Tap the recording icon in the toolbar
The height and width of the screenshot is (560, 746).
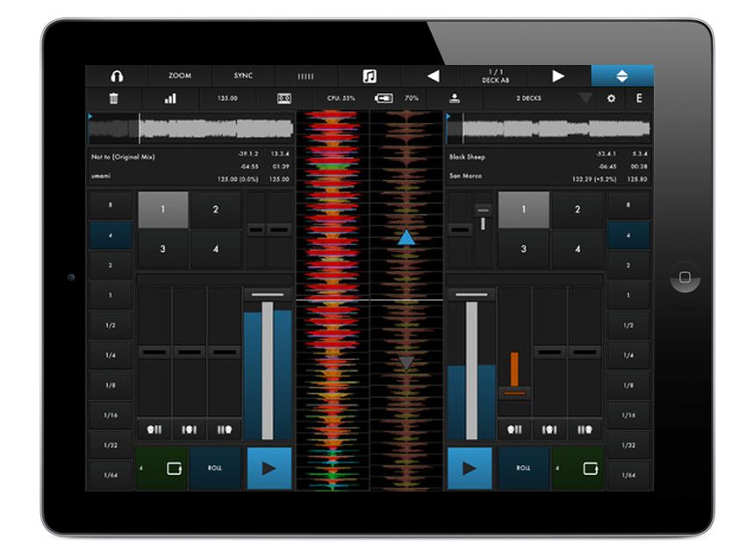tap(456, 98)
